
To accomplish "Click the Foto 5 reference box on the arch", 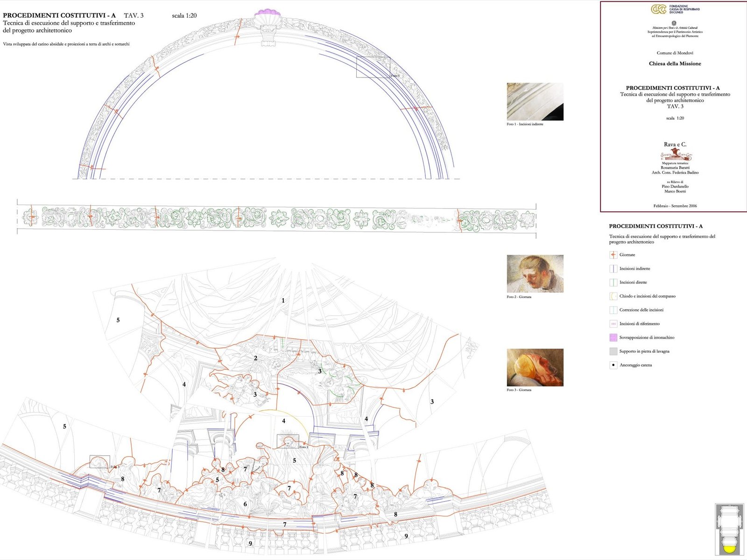I will (x=373, y=67).
